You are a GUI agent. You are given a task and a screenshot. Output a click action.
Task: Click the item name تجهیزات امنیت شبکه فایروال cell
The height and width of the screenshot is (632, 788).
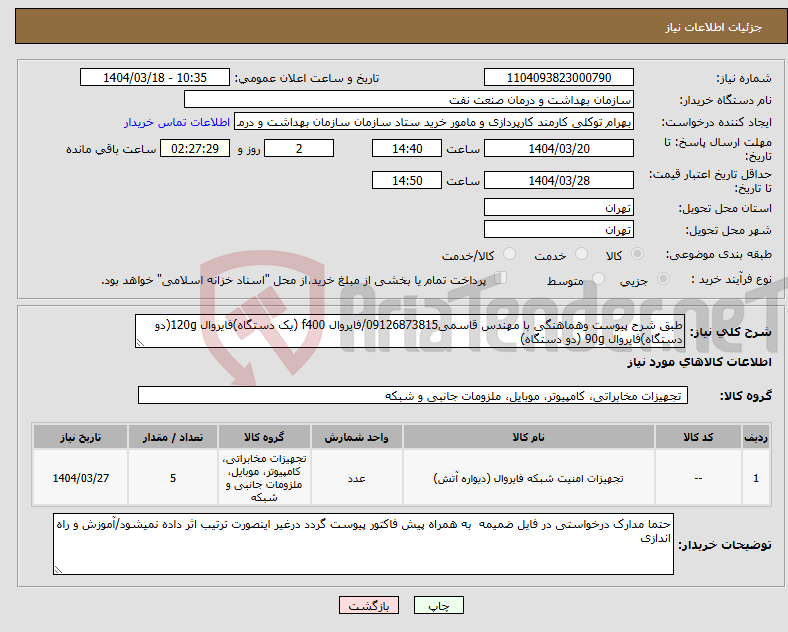pos(529,478)
